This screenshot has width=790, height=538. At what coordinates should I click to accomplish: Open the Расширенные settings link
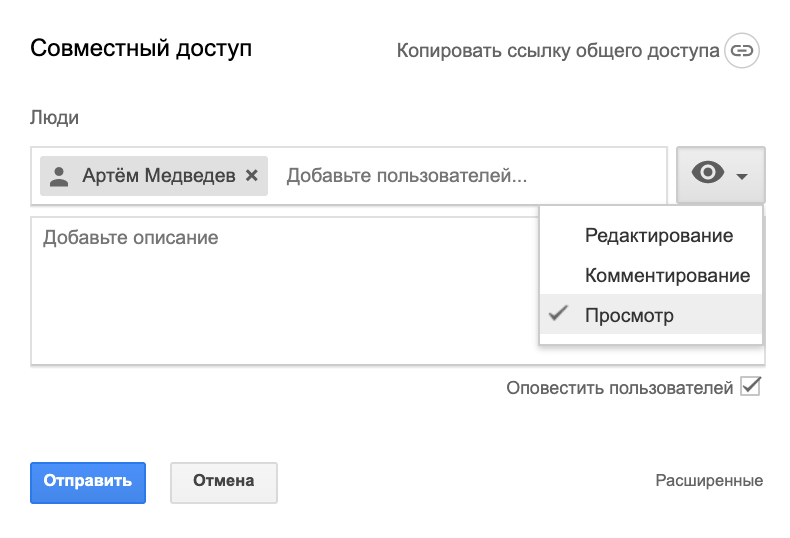click(709, 481)
